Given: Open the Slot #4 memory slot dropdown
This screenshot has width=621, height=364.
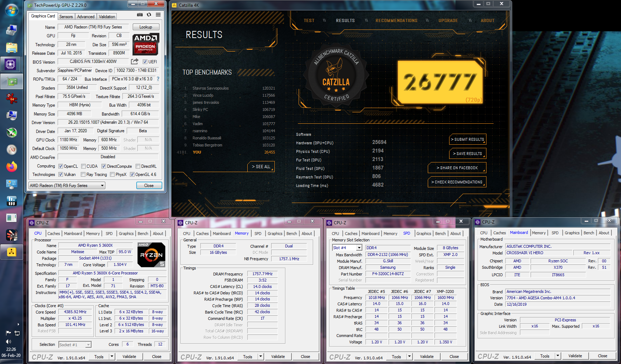Looking at the screenshot, I should coord(347,248).
